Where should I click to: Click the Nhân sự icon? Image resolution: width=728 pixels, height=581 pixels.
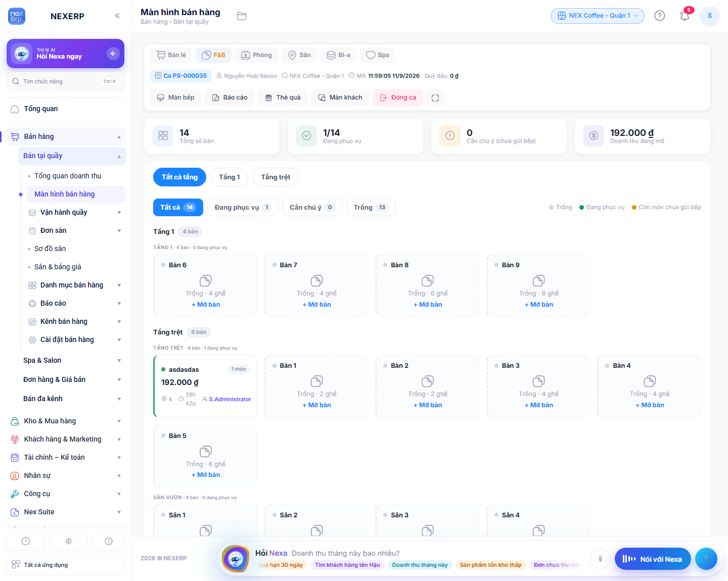pos(15,476)
